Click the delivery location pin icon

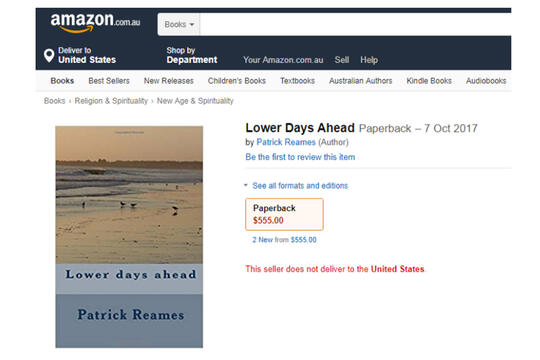pos(49,55)
